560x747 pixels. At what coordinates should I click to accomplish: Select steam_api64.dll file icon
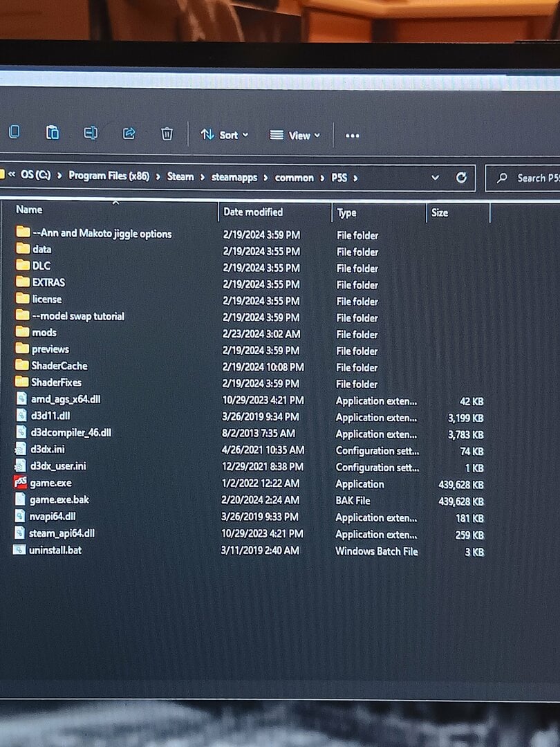tap(20, 533)
